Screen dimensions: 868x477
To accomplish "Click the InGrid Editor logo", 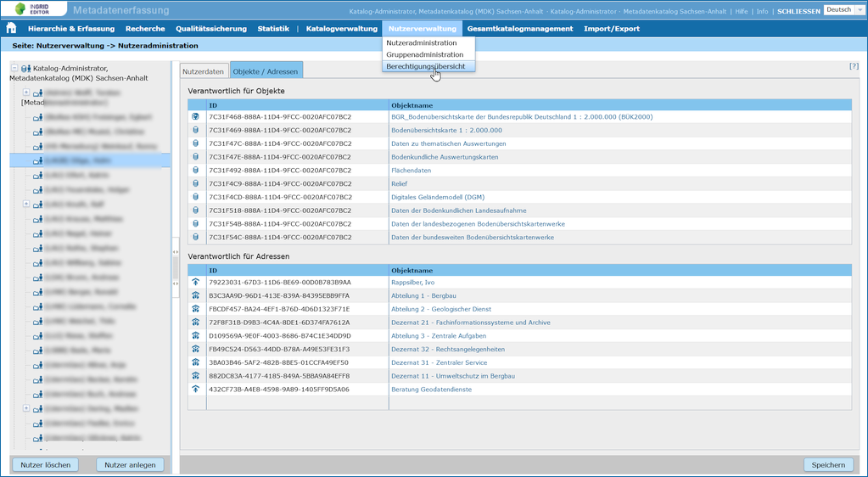I will [x=34, y=8].
